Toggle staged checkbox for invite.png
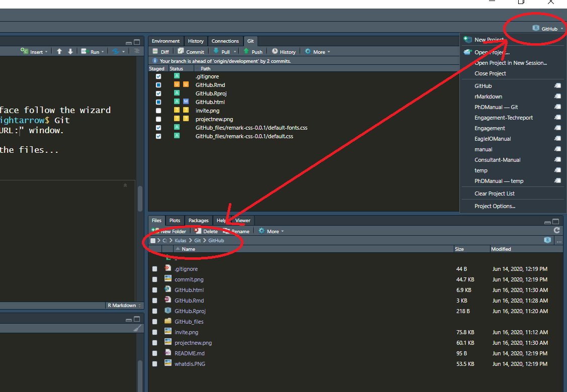The image size is (567, 392). pyautogui.click(x=158, y=111)
